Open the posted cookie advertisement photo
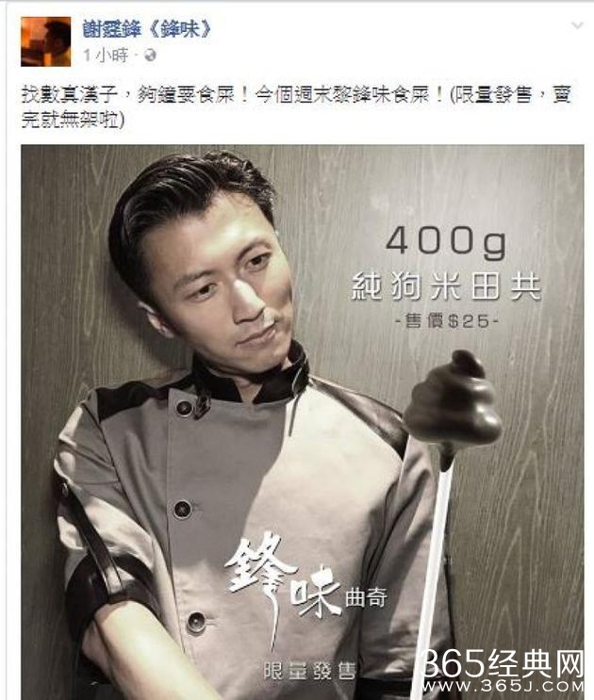 click(303, 422)
